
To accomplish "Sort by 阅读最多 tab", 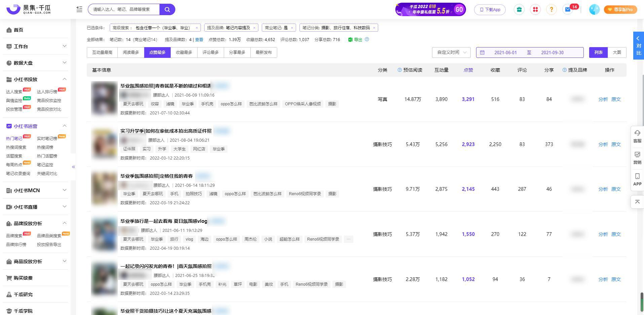I will [x=131, y=53].
